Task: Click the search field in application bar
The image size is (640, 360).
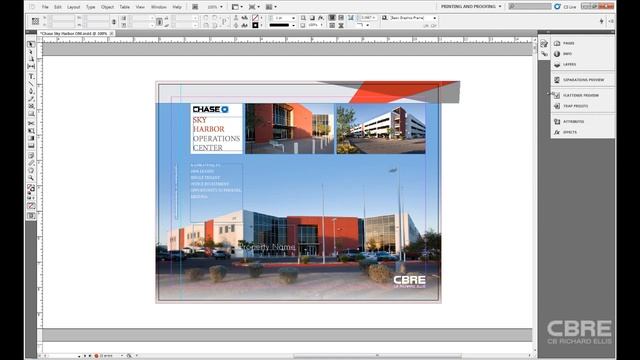Action: coord(530,7)
